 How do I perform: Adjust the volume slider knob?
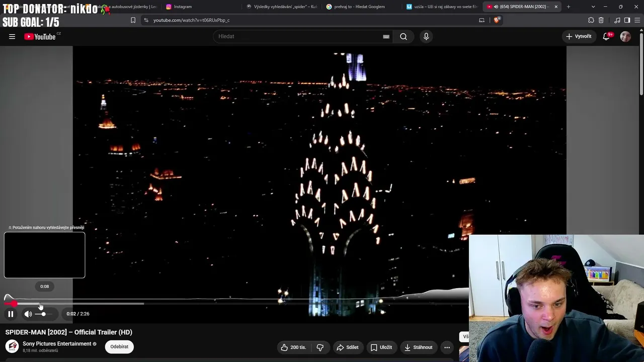point(43,314)
